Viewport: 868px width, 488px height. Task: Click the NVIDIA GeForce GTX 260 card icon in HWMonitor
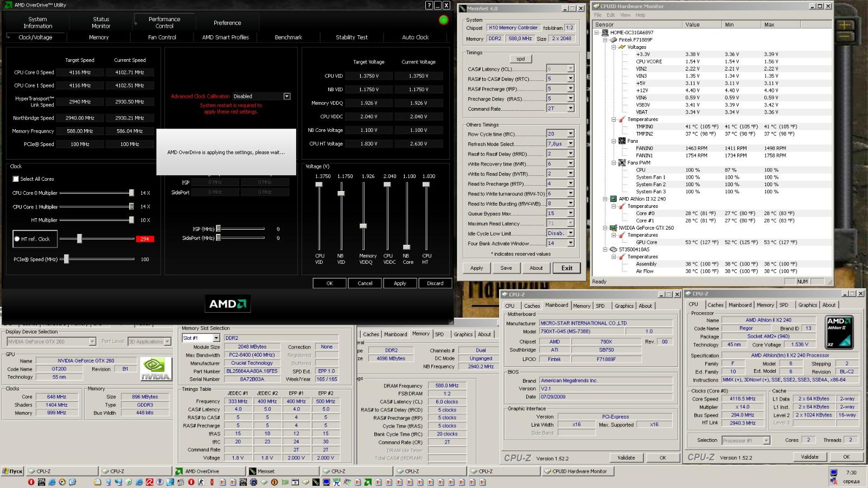click(x=614, y=228)
